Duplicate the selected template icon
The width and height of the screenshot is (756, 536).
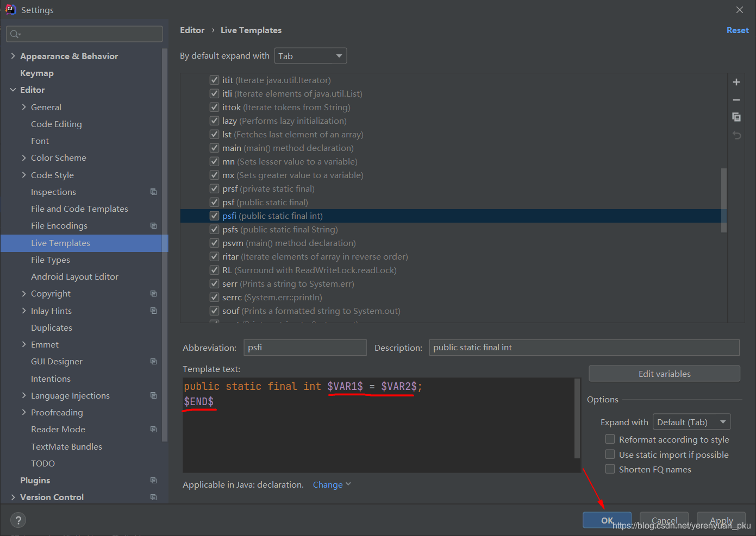tap(736, 117)
